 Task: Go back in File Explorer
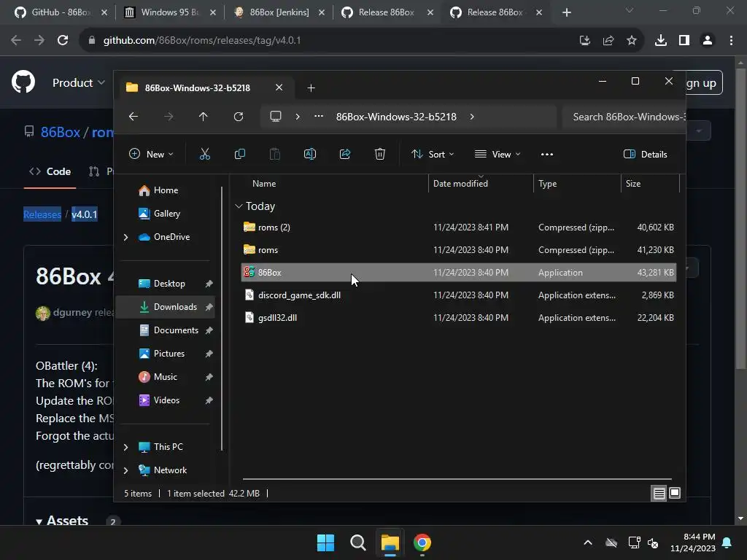point(133,117)
